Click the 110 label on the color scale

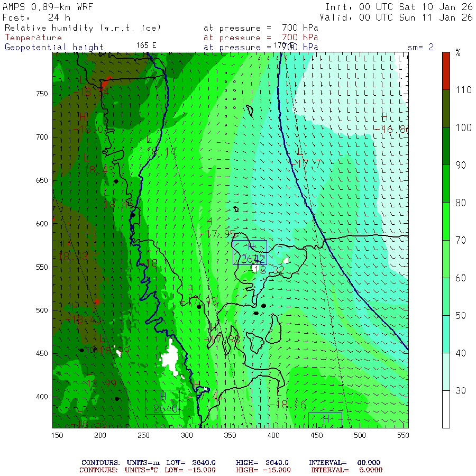coord(463,90)
